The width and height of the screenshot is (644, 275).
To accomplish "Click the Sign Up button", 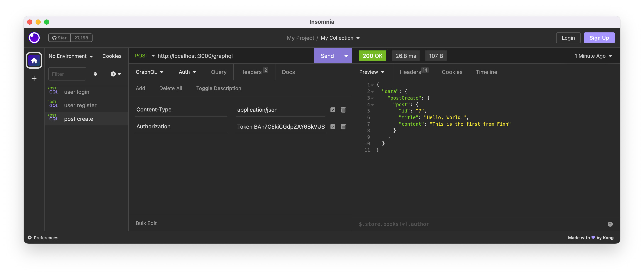I will (599, 38).
